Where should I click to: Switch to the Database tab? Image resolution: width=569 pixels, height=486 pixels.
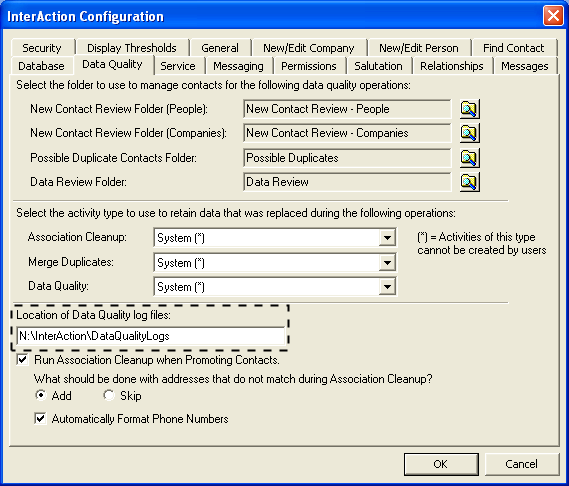41,66
